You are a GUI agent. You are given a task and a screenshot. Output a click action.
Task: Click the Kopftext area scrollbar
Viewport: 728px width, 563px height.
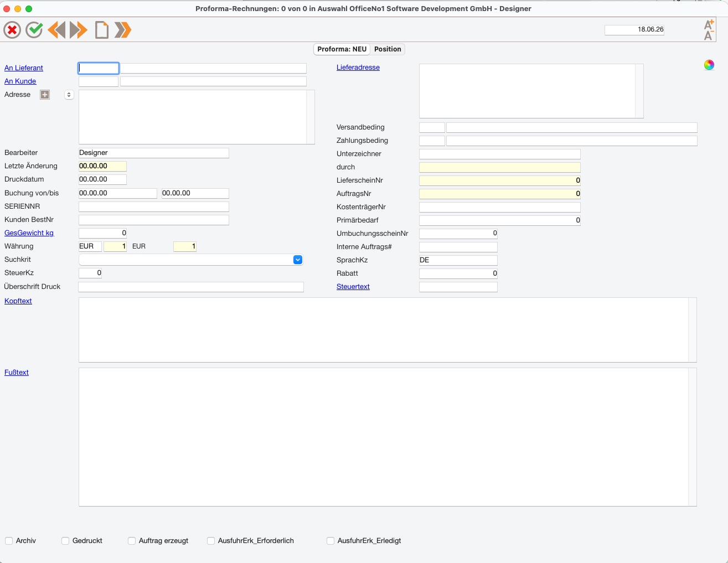click(x=693, y=330)
